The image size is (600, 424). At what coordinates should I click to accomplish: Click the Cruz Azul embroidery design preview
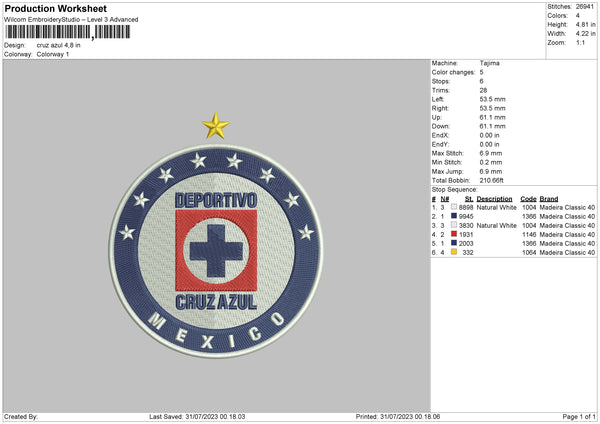pos(216,236)
